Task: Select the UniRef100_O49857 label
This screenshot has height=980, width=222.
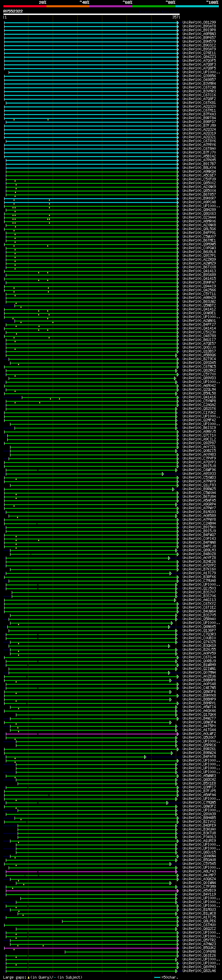Action: 199,80
